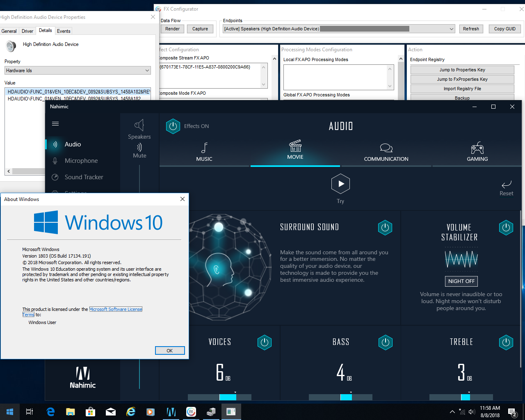Open Device Manager properties taskbar icon
The image size is (525, 420).
coord(211,412)
